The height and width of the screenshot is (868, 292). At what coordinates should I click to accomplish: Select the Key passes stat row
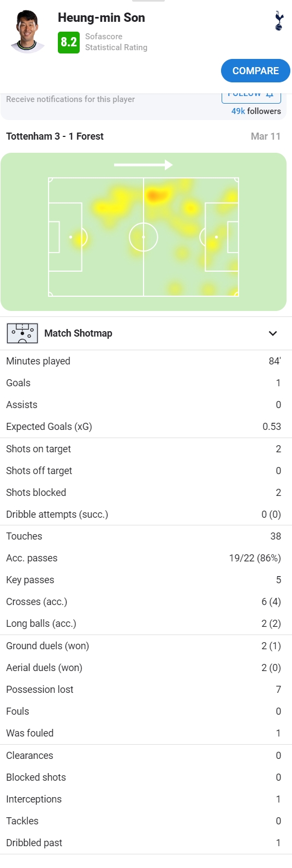coord(146,580)
